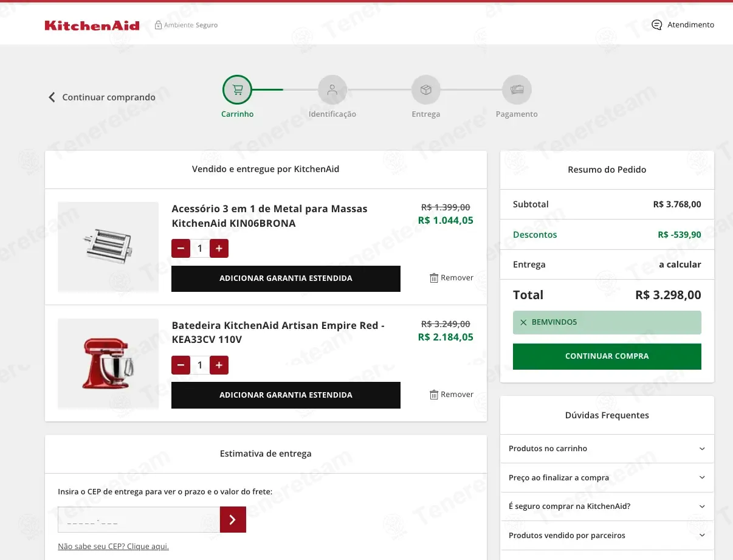The height and width of the screenshot is (560, 733).
Task: Click CONTINUAR COMPRA button
Action: 607,356
